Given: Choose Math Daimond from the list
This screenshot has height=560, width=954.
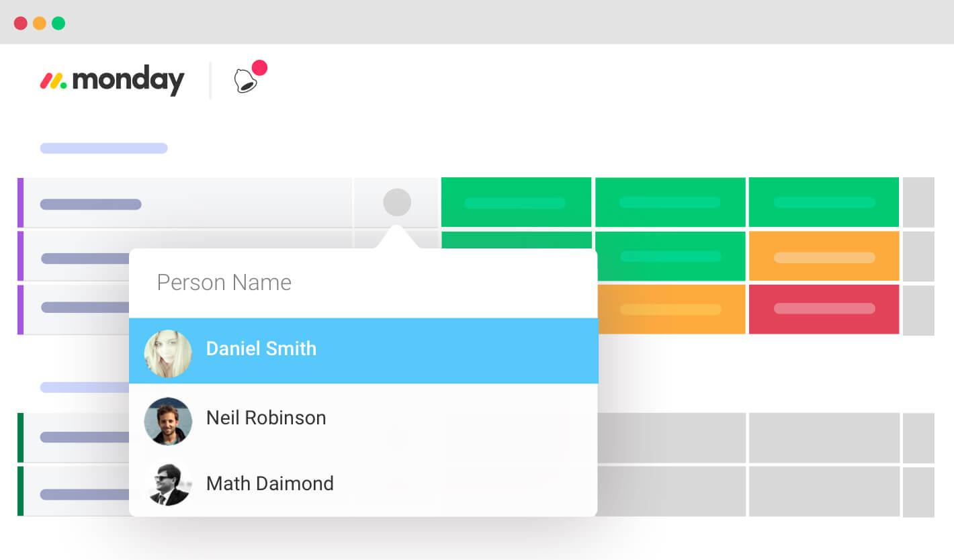Looking at the screenshot, I should 363,483.
